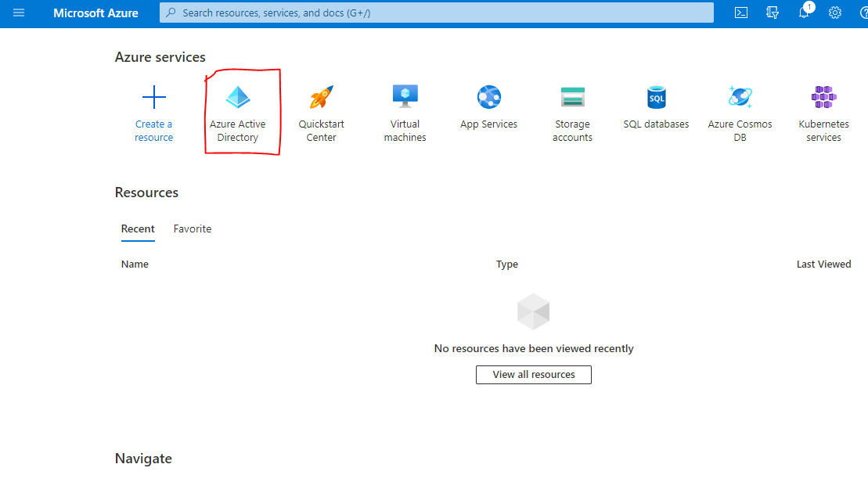Click the Create a resource link text

pyautogui.click(x=154, y=131)
